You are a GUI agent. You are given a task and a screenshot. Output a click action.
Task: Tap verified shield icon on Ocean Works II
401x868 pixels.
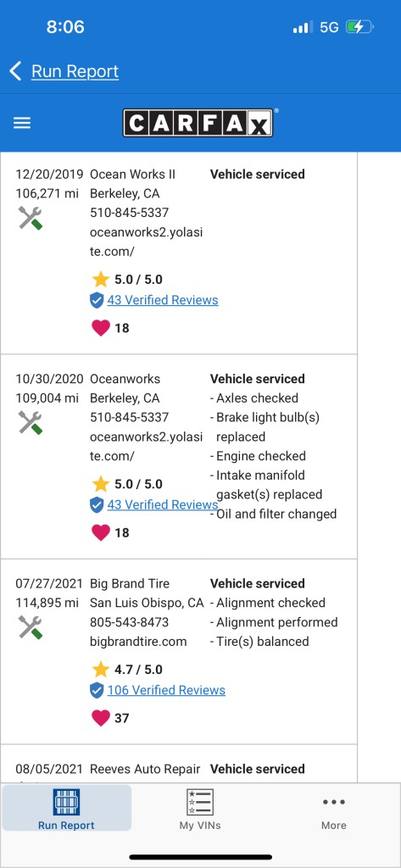pos(97,301)
